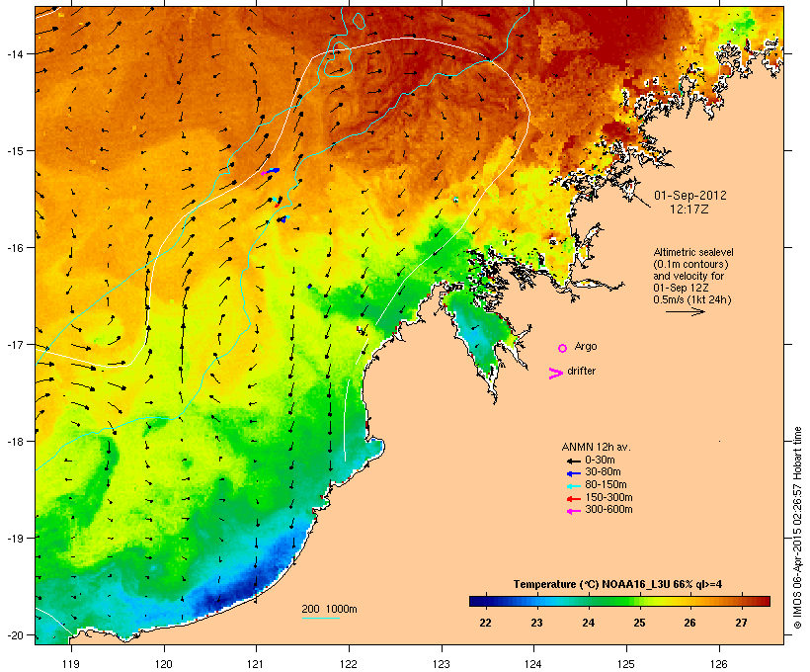Click the red 150-300m legend arrow
This screenshot has height=672, width=810.
tap(573, 499)
